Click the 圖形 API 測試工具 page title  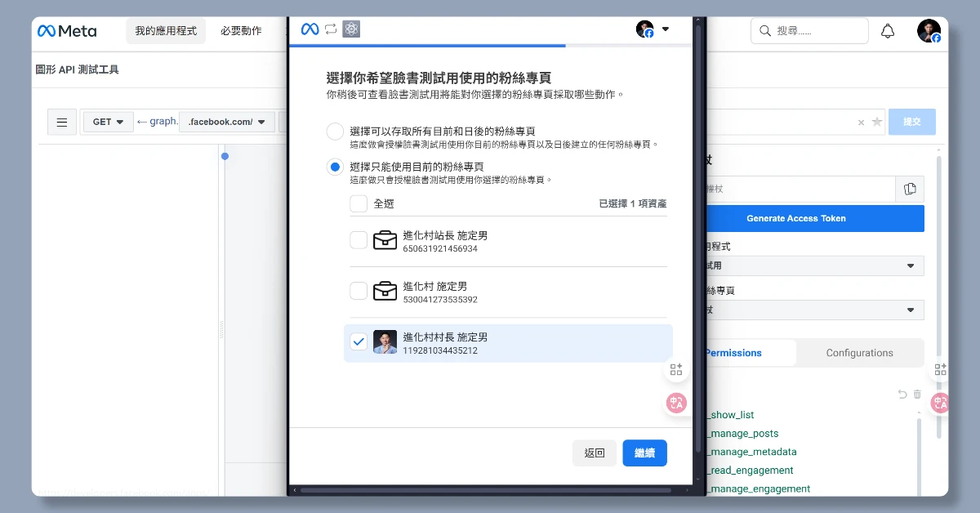tap(77, 70)
